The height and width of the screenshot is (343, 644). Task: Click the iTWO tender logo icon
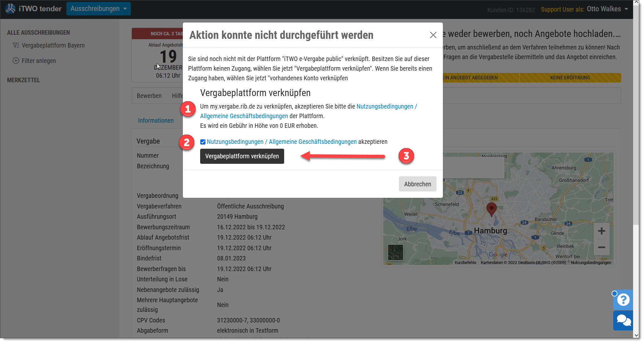[x=10, y=9]
